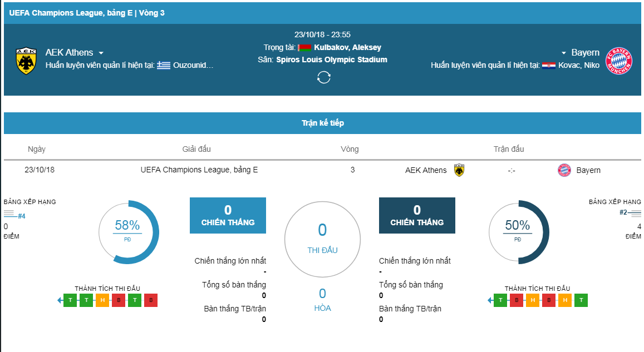The width and height of the screenshot is (644, 352).
Task: Click the Greek flag next to Ouzounid…
Action: (x=164, y=65)
